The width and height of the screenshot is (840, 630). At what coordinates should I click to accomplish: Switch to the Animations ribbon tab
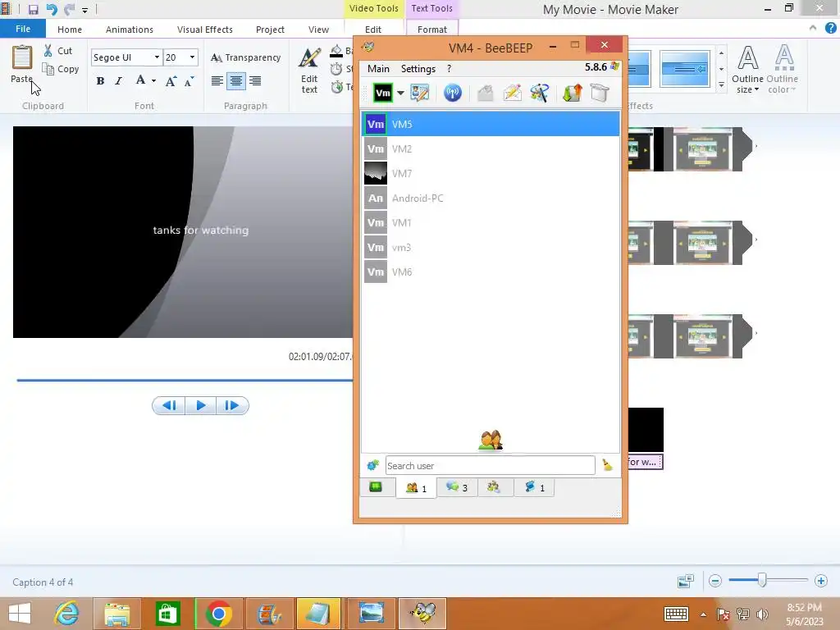[129, 30]
